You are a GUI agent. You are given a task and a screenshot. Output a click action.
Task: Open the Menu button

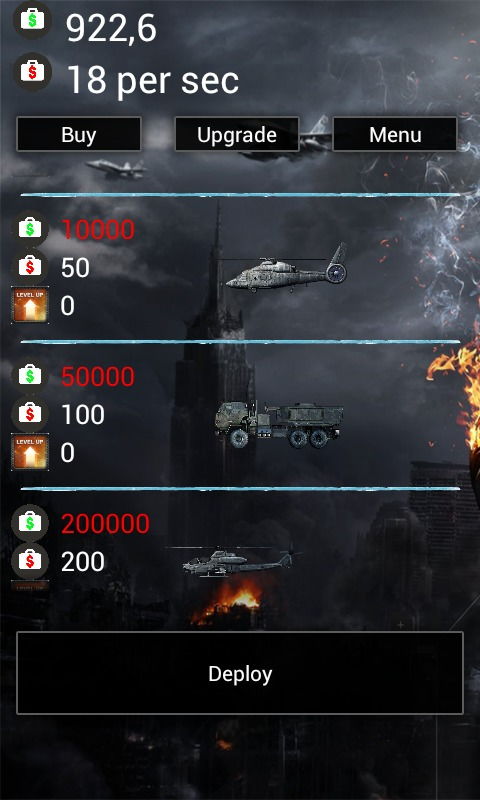coord(395,135)
